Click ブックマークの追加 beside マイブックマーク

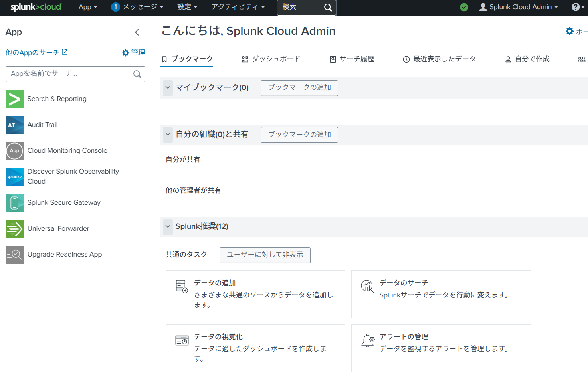coord(299,88)
